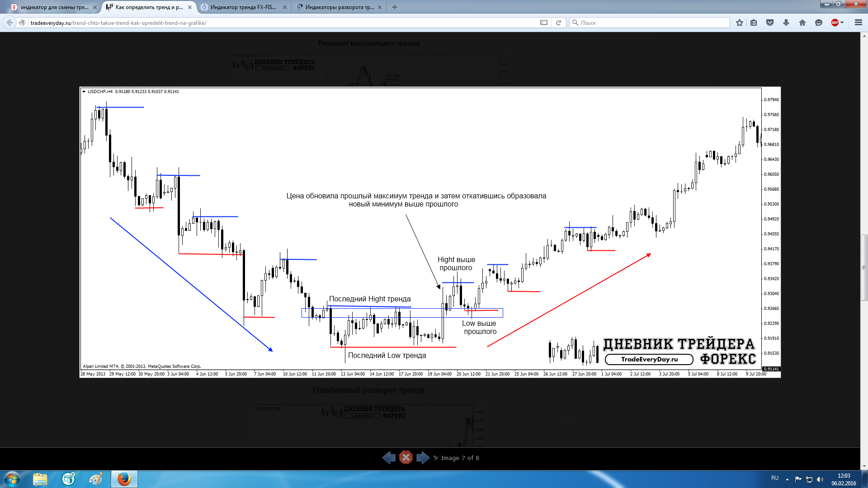
Task: Open Windows Start menu orb
Action: 12,479
